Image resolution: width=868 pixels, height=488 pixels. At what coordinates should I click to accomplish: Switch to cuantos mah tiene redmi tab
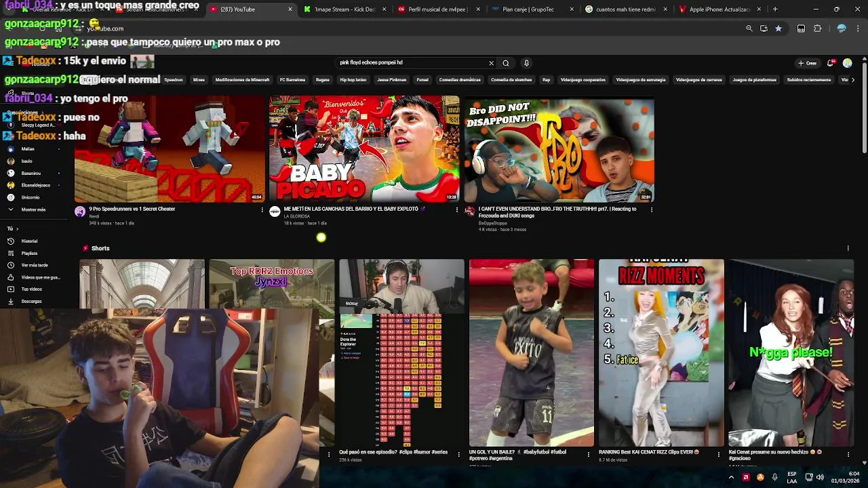coord(625,9)
